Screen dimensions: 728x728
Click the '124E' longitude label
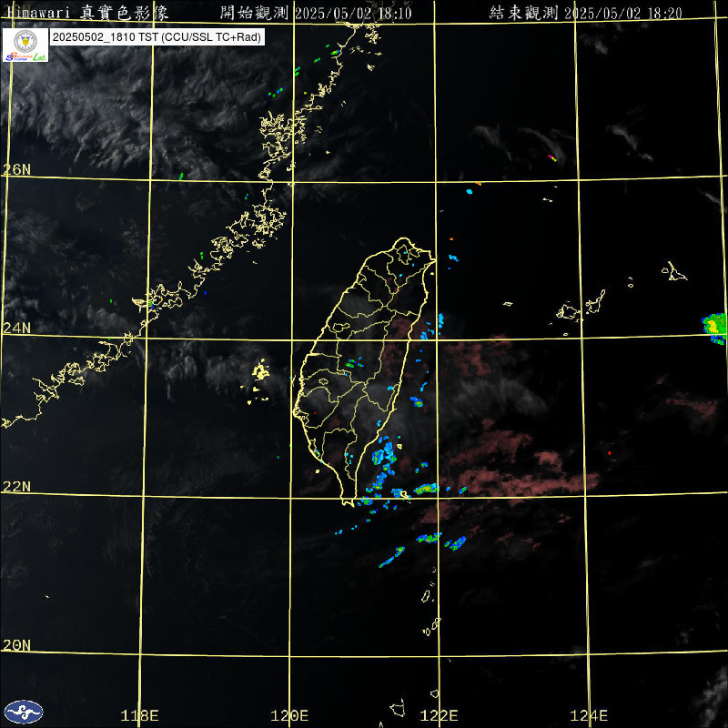click(589, 715)
